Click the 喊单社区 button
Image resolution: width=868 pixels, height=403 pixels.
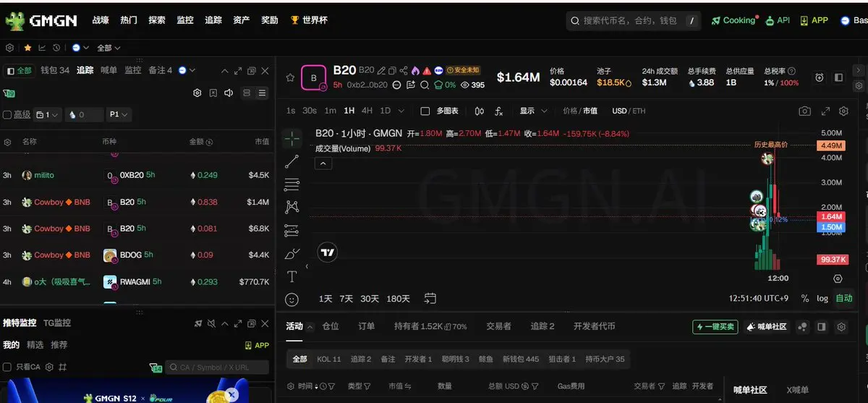click(x=767, y=327)
